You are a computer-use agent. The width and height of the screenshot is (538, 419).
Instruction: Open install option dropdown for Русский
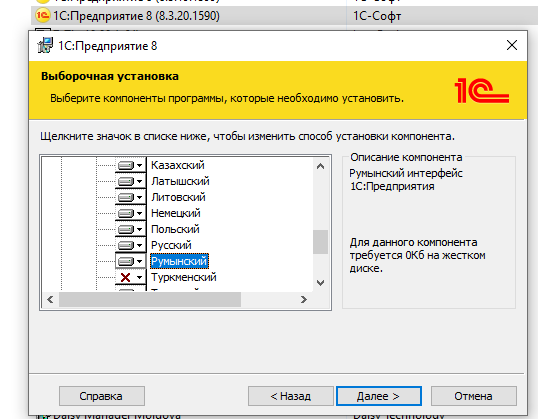(130, 245)
